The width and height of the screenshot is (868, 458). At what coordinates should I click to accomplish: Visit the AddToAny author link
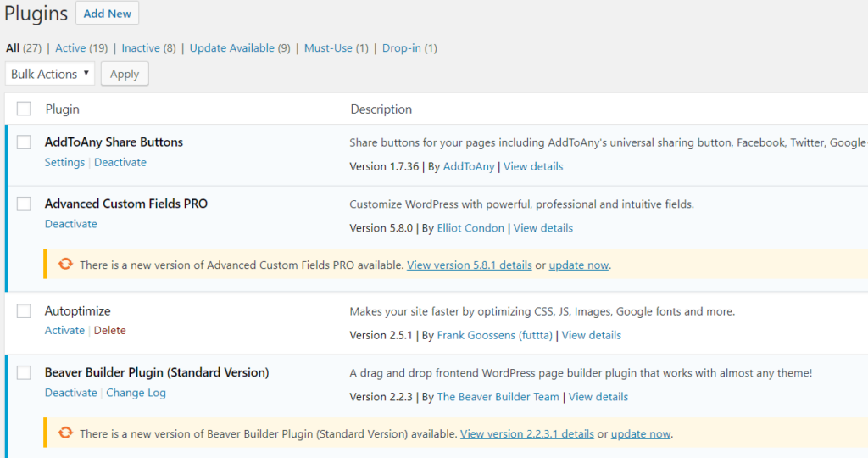[x=469, y=167]
